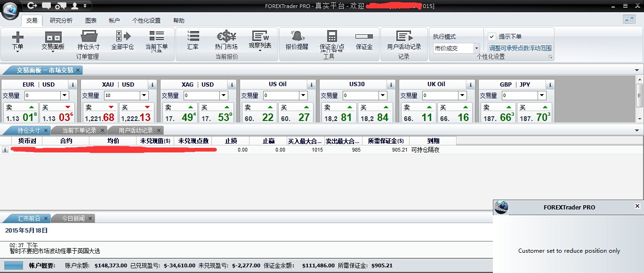Screen dimensions: 644x273
Task: Switch to the 交易 ribbon tab
Action: 32,21
